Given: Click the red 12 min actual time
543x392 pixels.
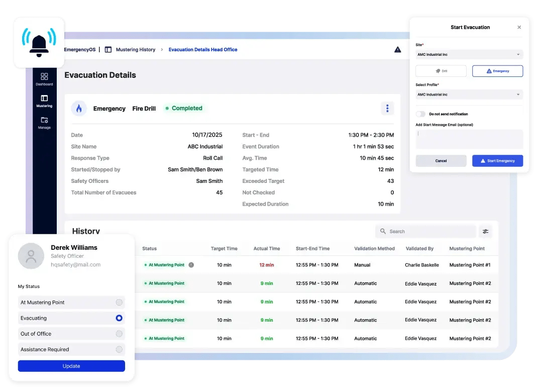Looking at the screenshot, I should coord(267,265).
